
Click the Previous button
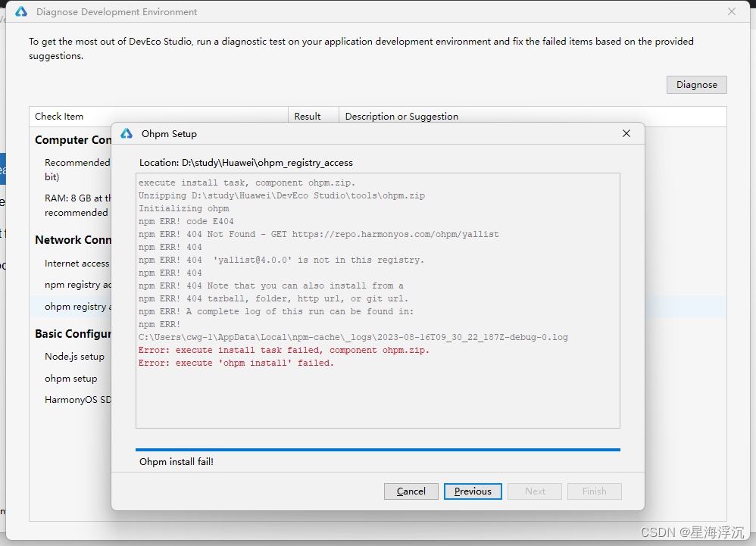point(473,491)
